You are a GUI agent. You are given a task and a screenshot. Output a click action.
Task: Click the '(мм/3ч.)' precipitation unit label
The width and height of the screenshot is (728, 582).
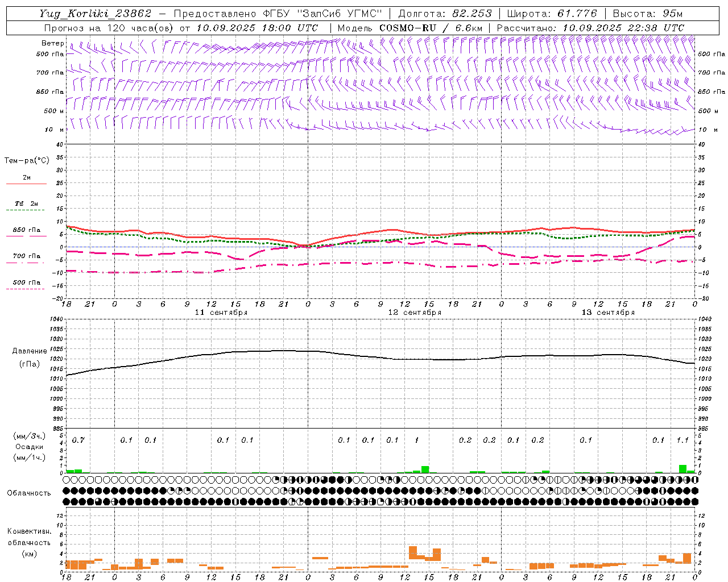click(x=29, y=436)
